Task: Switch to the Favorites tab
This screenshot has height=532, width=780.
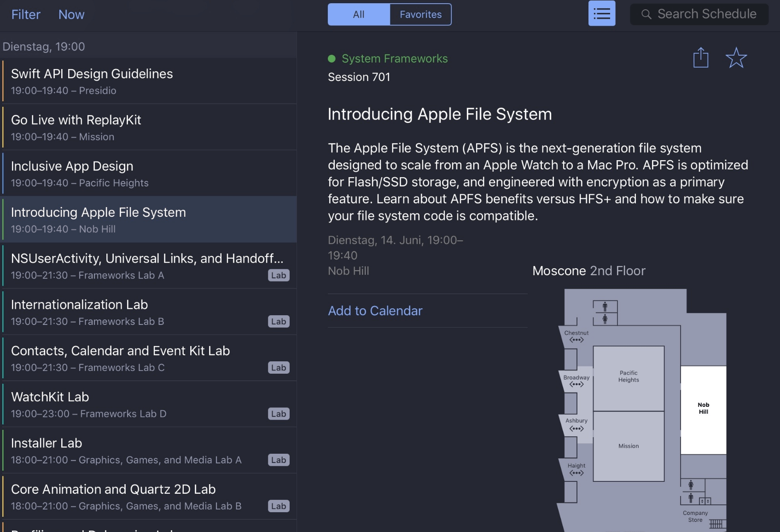Action: click(420, 14)
